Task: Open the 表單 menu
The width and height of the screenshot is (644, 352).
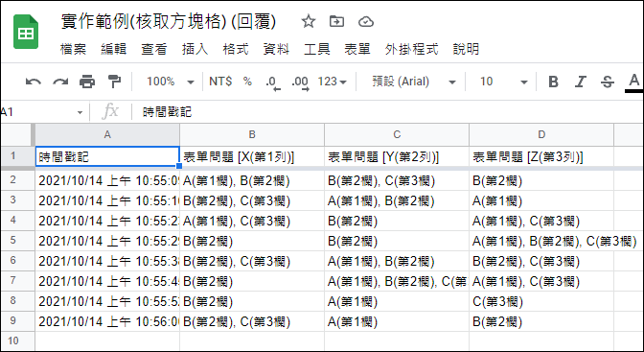Action: tap(357, 49)
